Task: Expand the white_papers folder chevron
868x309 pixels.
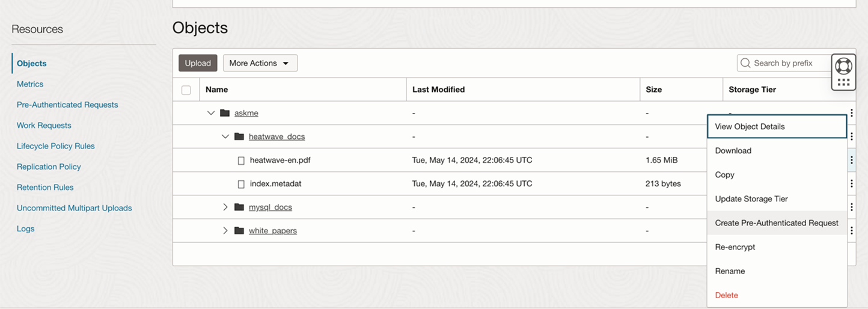Action: pos(225,231)
